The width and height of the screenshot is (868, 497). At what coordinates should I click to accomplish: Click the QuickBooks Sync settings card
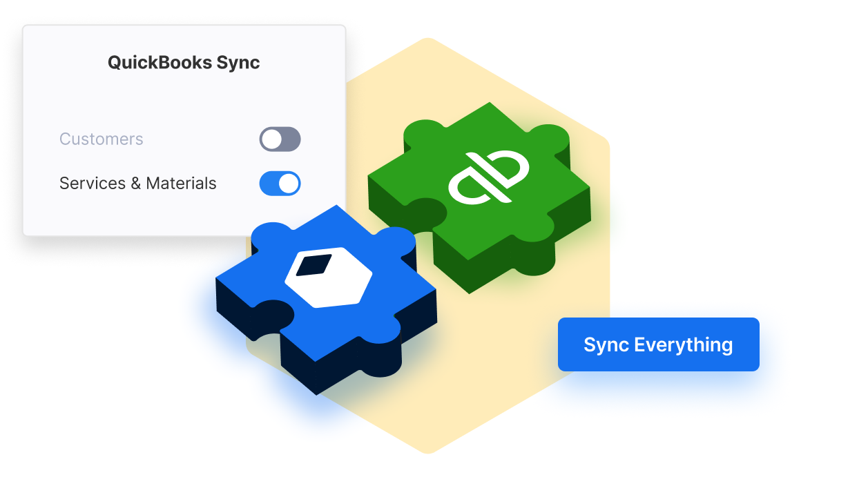pyautogui.click(x=183, y=128)
